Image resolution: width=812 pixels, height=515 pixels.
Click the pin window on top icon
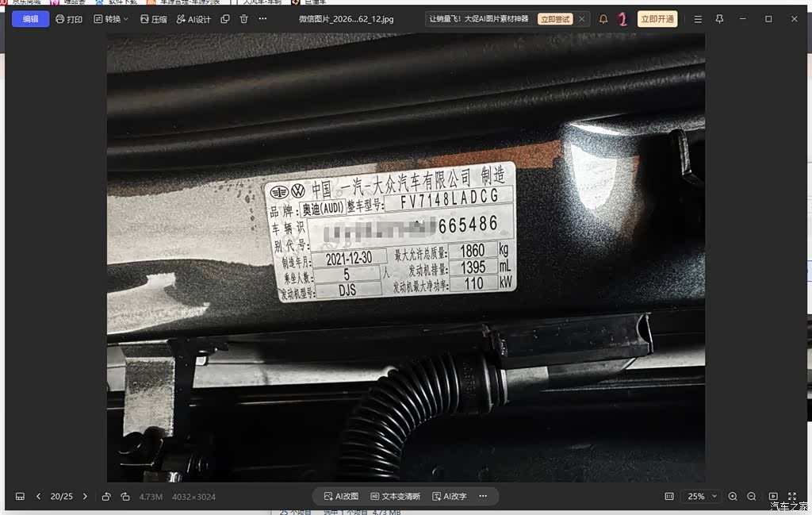tap(719, 19)
